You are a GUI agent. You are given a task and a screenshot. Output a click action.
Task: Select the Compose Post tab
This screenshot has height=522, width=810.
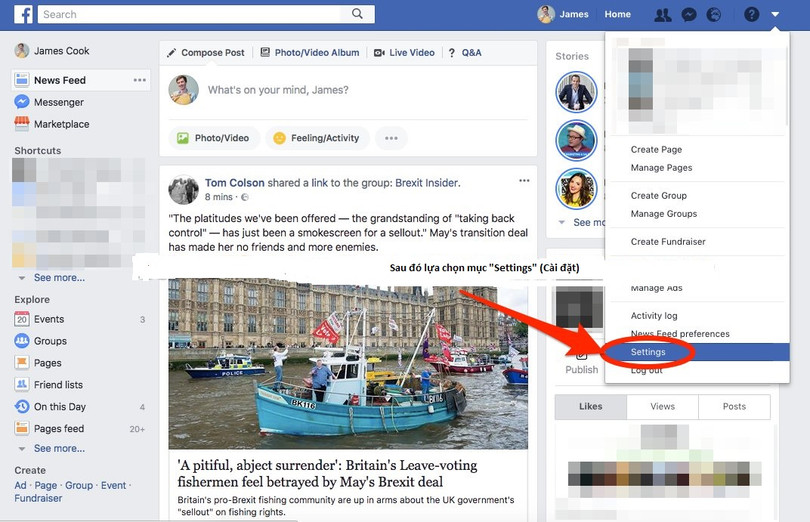(x=206, y=52)
